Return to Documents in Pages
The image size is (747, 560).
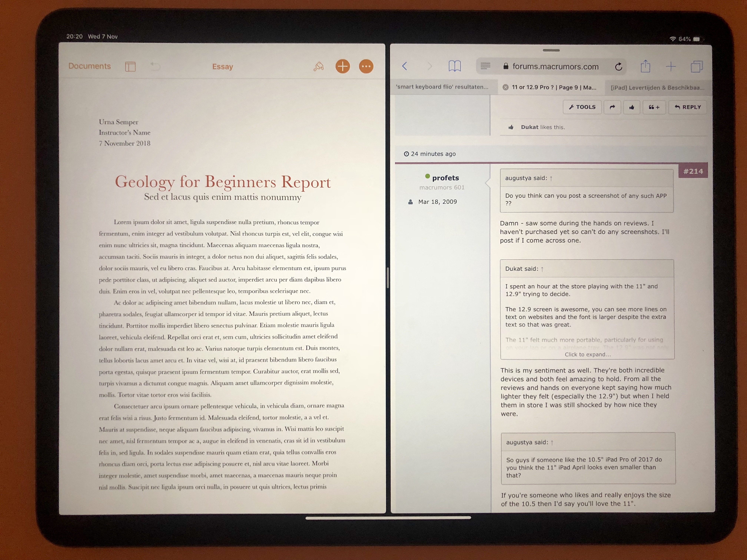[89, 66]
